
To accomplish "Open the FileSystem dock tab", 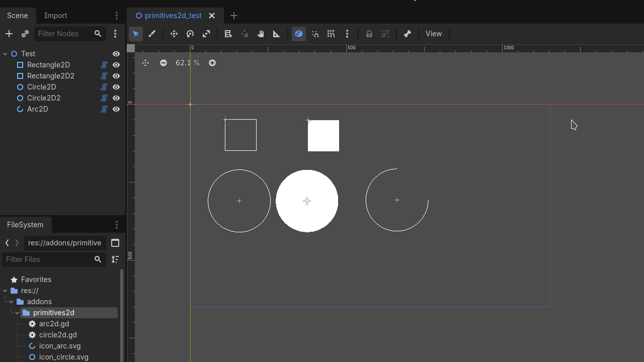I will point(25,225).
